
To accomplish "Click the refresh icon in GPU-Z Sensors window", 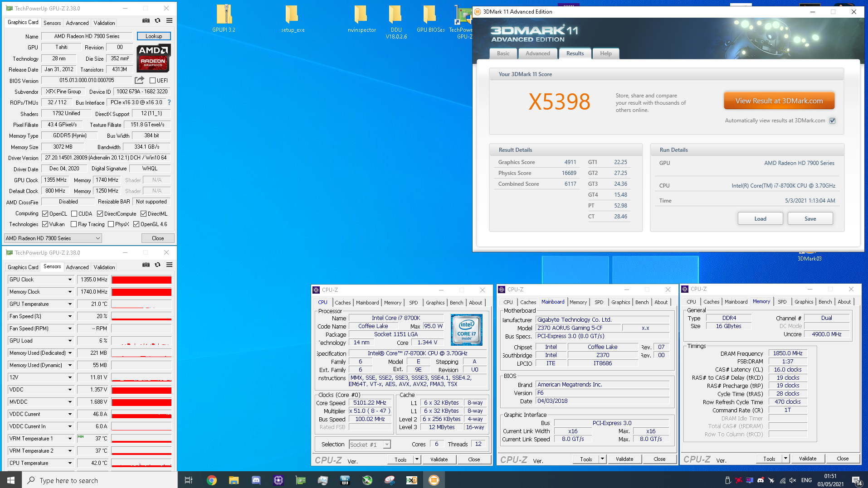I will point(157,265).
